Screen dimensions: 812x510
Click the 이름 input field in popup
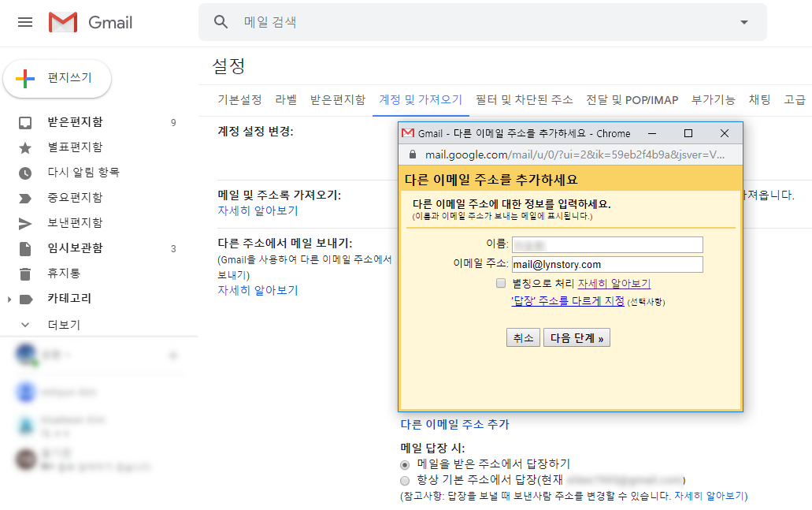click(607, 244)
